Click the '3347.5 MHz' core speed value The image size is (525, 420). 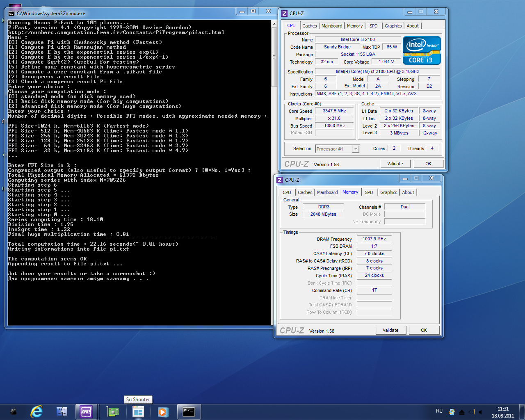pyautogui.click(x=334, y=111)
